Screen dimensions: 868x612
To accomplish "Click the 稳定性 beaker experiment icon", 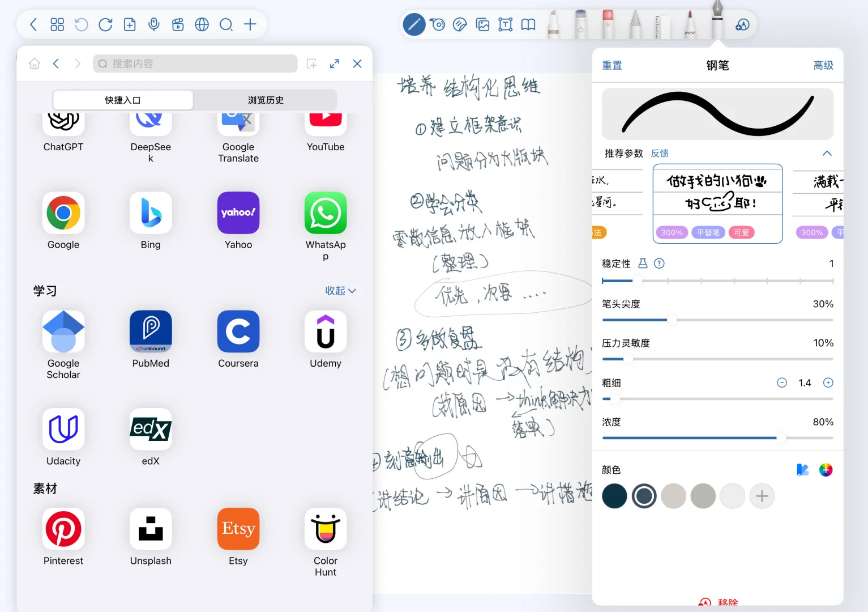I will (643, 263).
